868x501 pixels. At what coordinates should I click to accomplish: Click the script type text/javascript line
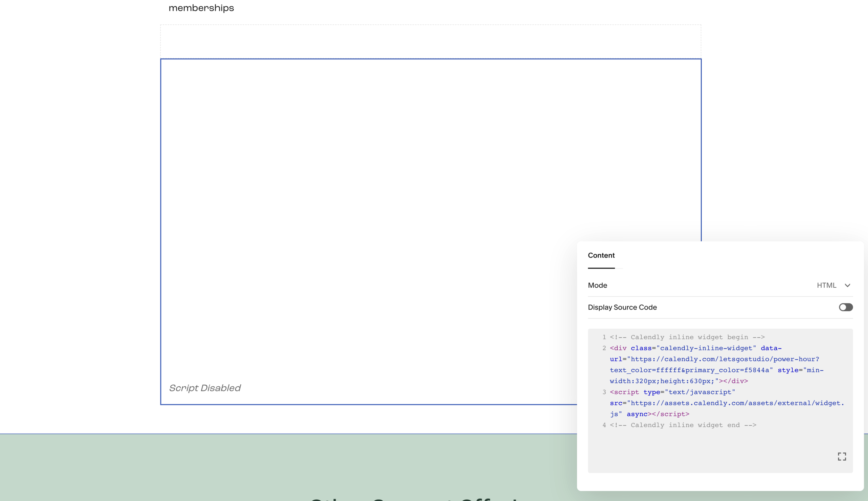672,392
